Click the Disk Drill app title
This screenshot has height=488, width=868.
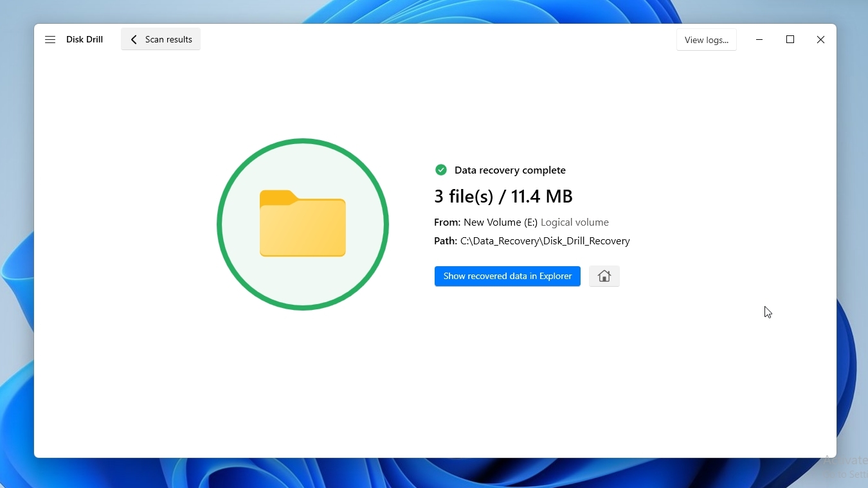(x=85, y=39)
